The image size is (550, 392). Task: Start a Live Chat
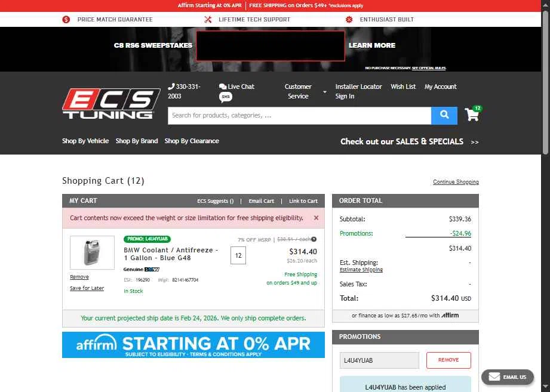(236, 87)
